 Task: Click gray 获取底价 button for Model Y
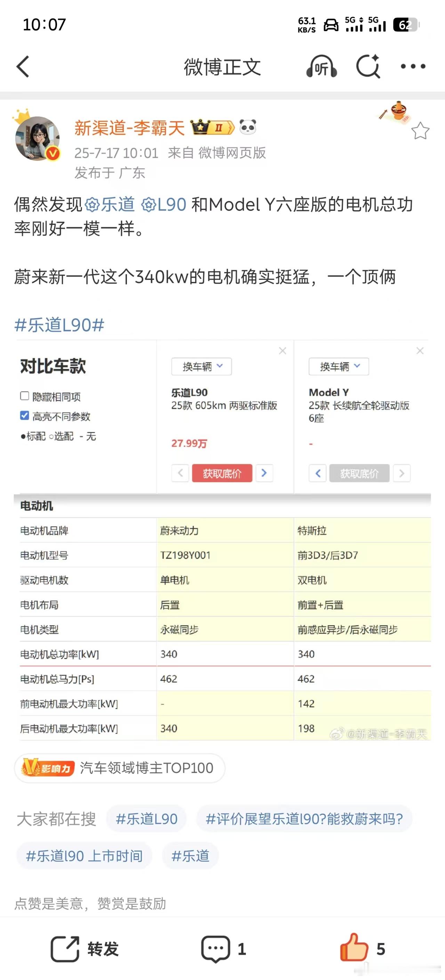point(359,473)
